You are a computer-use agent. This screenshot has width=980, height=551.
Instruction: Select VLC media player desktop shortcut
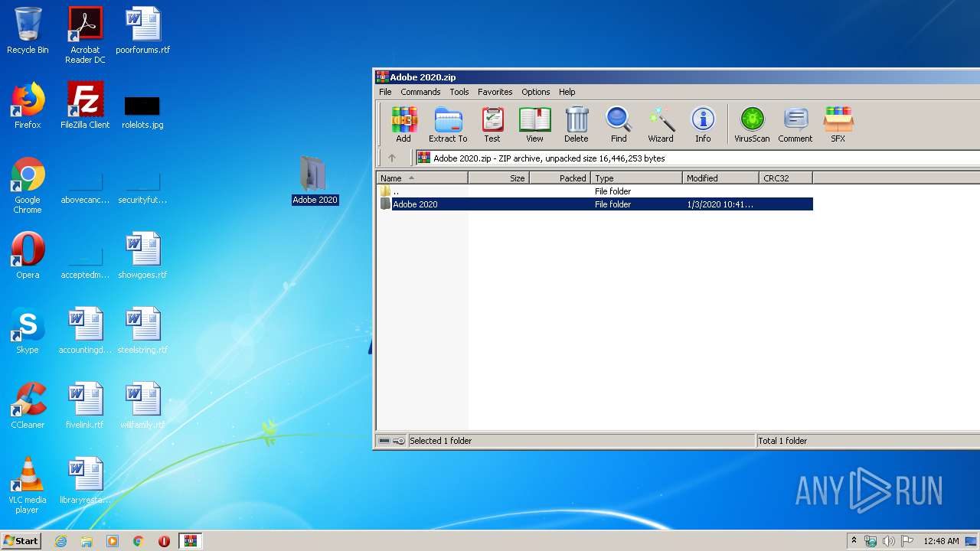click(x=28, y=485)
